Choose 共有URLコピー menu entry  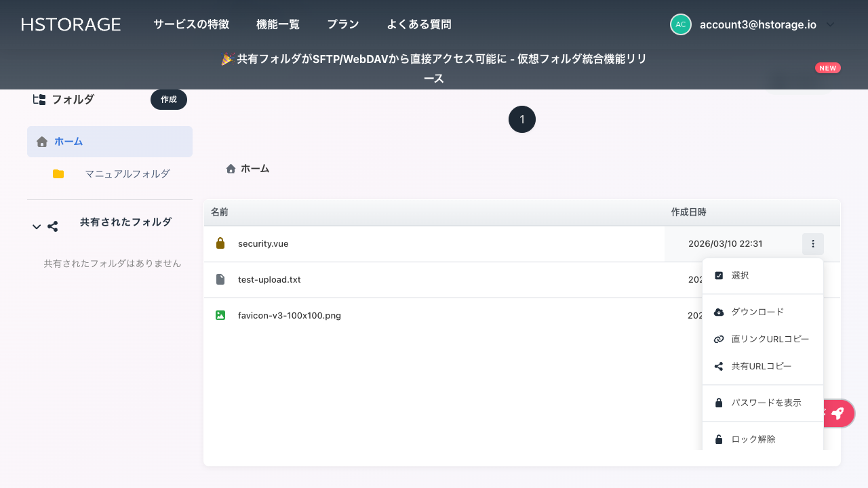[x=763, y=366]
